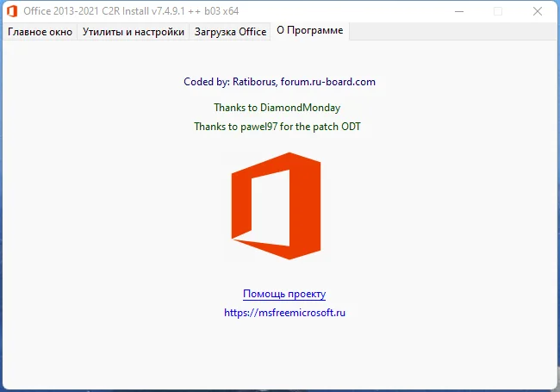Click blank panel area below the msfreemicrosoft URL
This screenshot has width=560, height=392.
click(284, 353)
